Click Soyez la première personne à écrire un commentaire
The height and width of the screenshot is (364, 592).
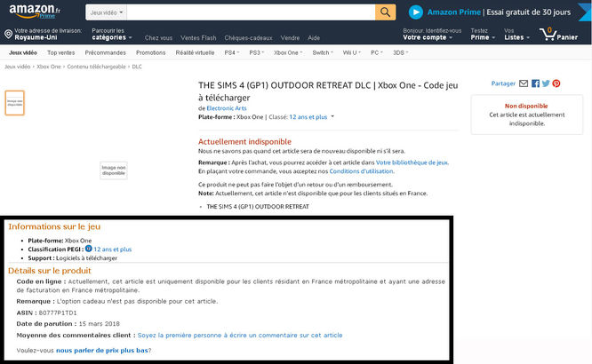click(240, 335)
